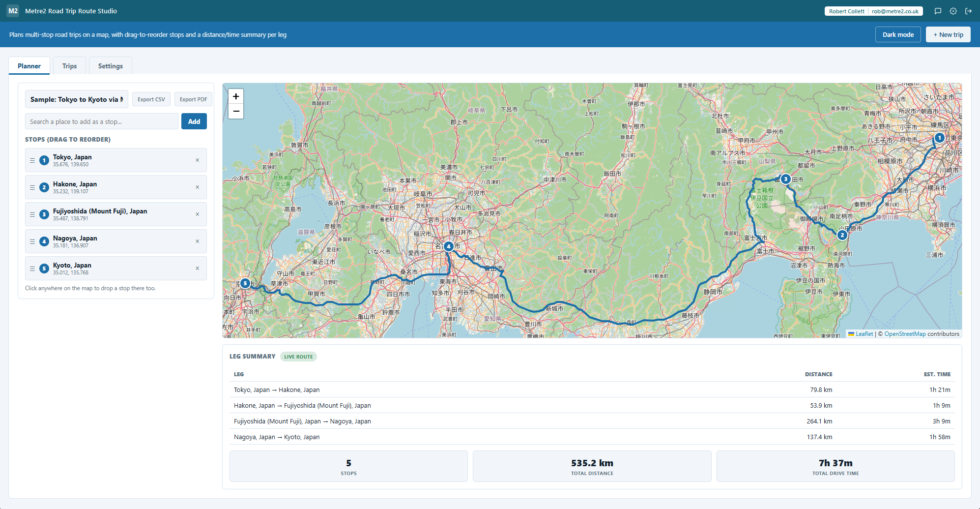Remove the Hakone, Japan stop
The image size is (980, 509).
click(x=198, y=187)
